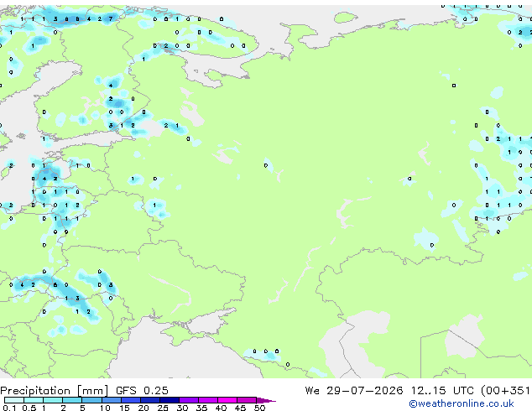Click the GFS 0.25 model label
The width and height of the screenshot is (532, 411).
pos(142,391)
